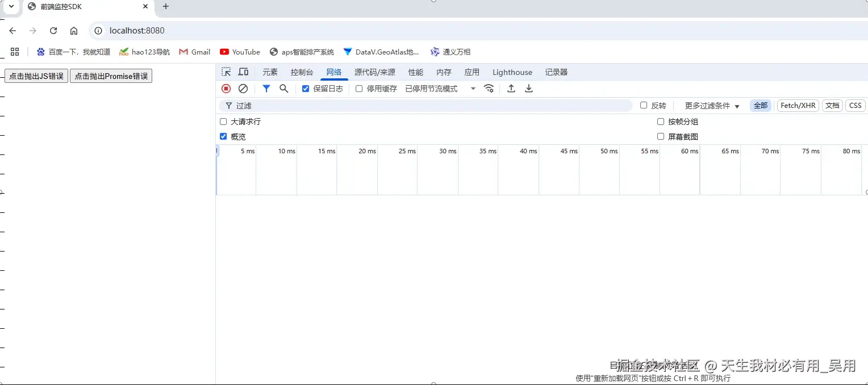This screenshot has width=868, height=385.
Task: Open 百度一下 bookmark
Action: point(73,52)
